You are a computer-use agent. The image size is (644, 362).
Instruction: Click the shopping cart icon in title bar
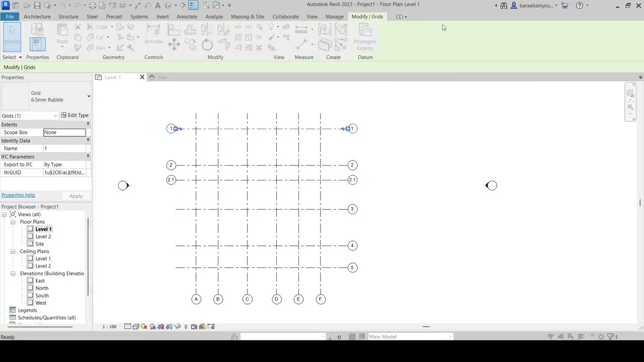565,6
